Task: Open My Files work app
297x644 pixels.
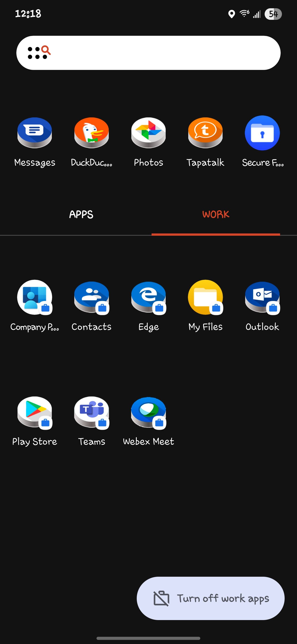Action: [x=205, y=297]
